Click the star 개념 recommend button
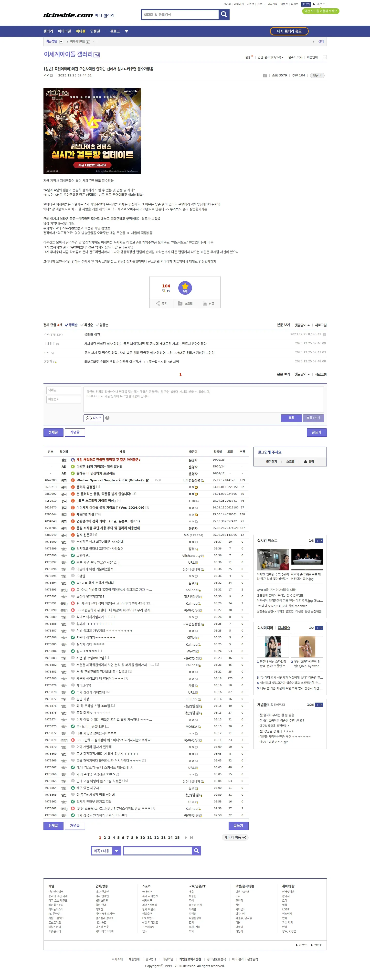This screenshot has width=370, height=980. [185, 288]
